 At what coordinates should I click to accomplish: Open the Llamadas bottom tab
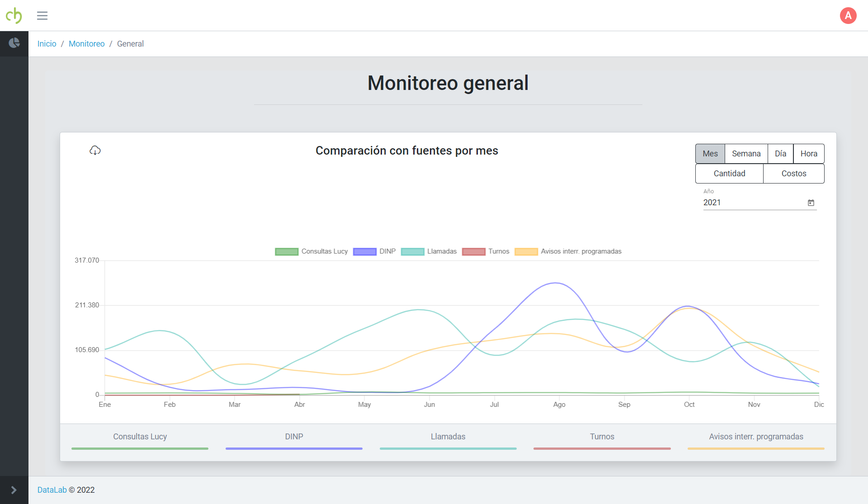pyautogui.click(x=448, y=437)
